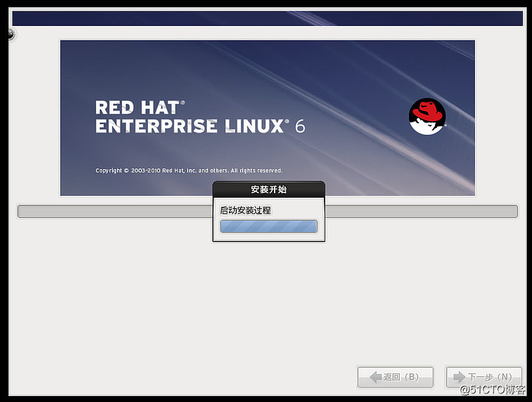
Task: Click the Red Hat shadowman logo
Action: 427,116
